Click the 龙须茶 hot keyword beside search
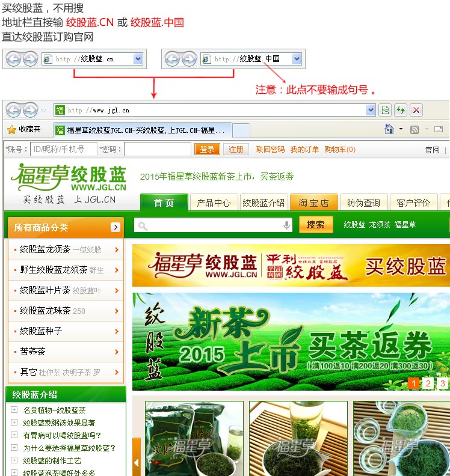The image size is (450, 476). click(x=380, y=225)
